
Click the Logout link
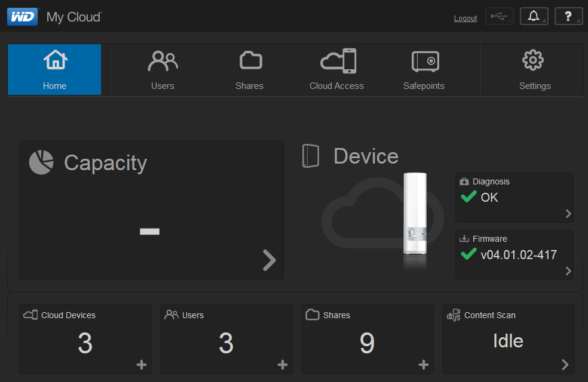[x=465, y=19]
